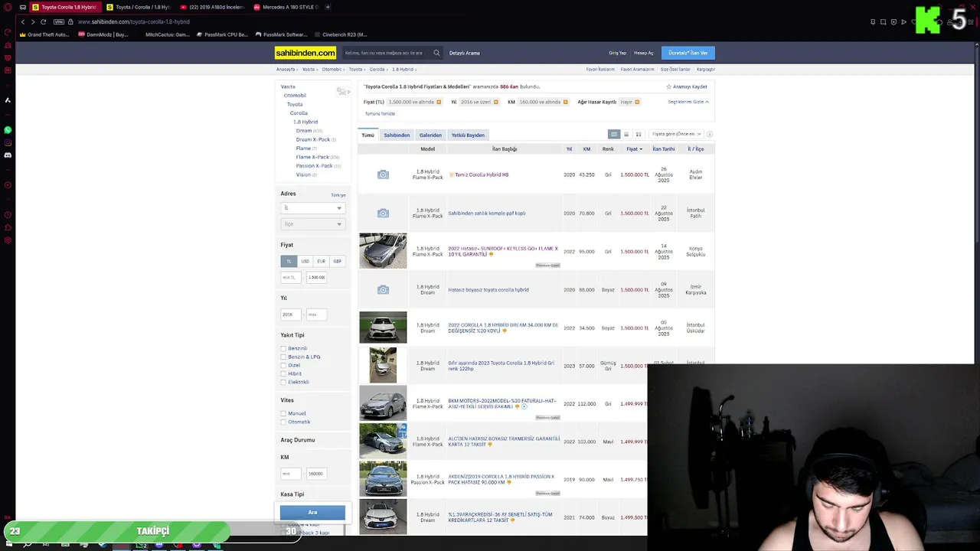
Task: Select the Tümü listings tab
Action: click(368, 135)
